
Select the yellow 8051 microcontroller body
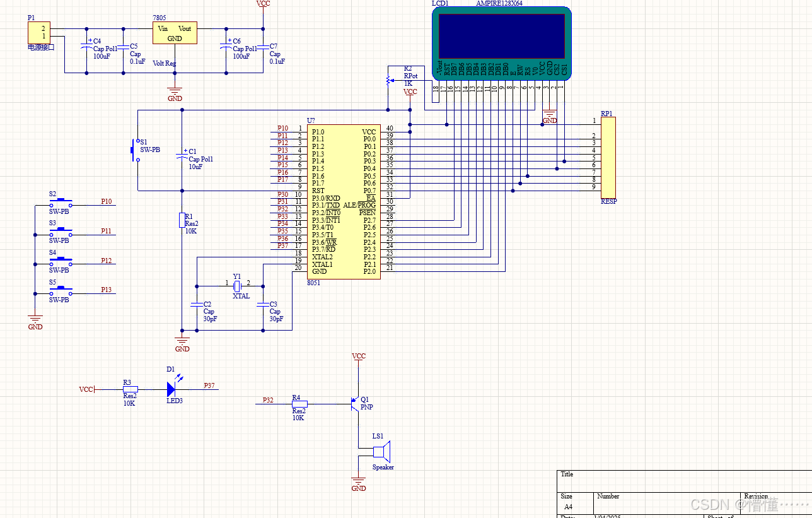[344, 201]
